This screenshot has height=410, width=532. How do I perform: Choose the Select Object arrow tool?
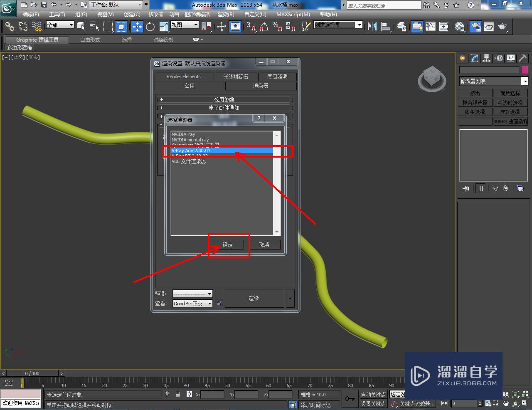81,27
